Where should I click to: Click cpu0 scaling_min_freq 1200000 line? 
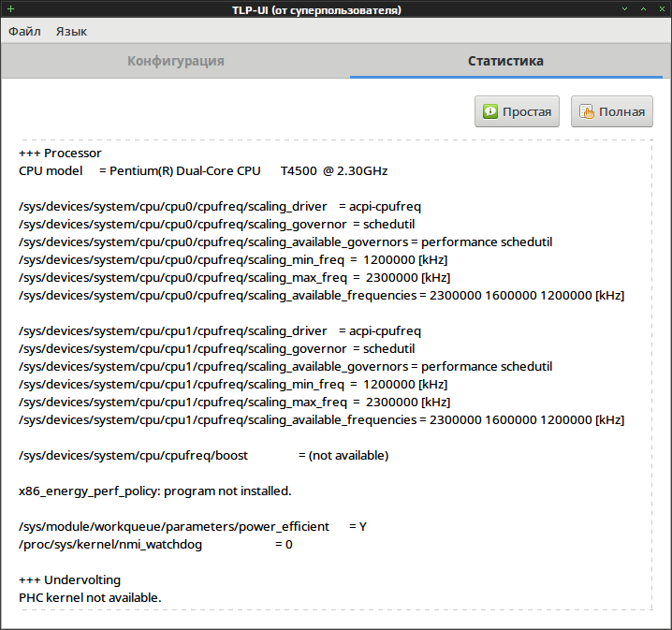point(233,259)
